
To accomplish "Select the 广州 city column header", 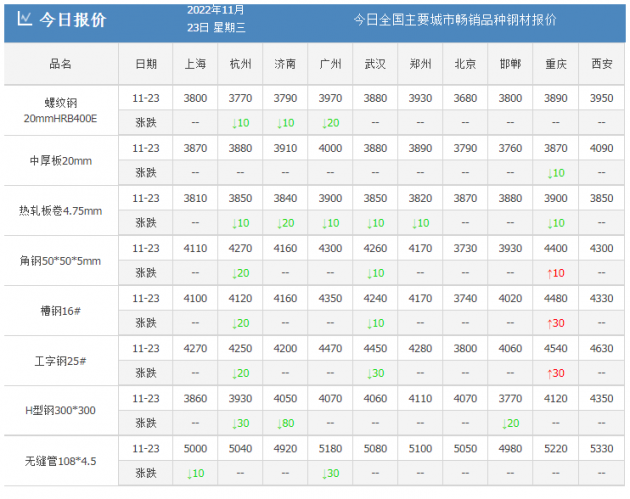I will [330, 64].
